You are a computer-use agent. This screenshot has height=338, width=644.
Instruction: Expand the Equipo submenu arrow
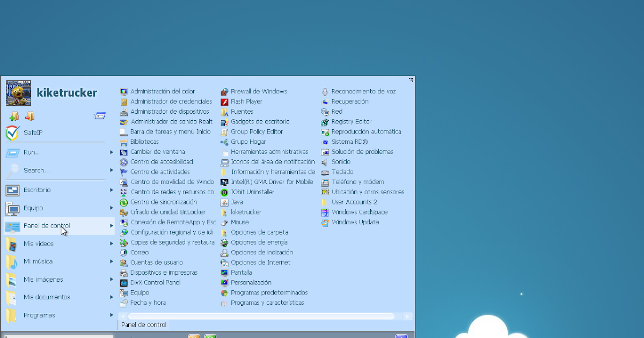click(x=111, y=208)
